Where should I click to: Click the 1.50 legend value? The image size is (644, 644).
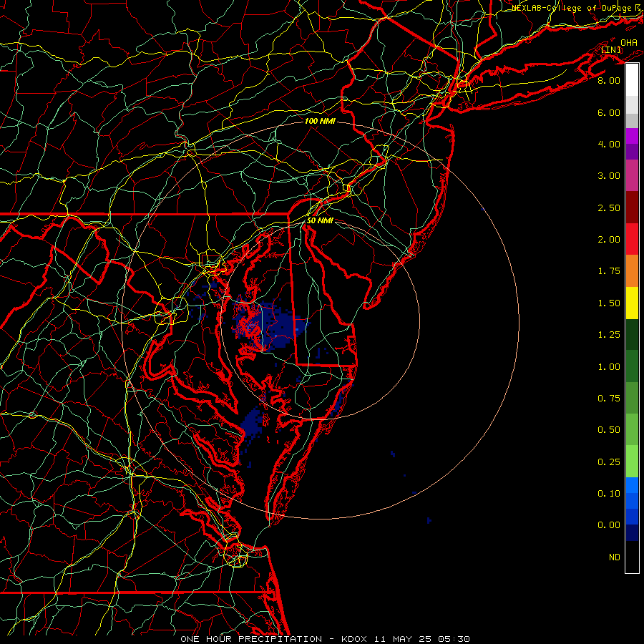coord(609,303)
